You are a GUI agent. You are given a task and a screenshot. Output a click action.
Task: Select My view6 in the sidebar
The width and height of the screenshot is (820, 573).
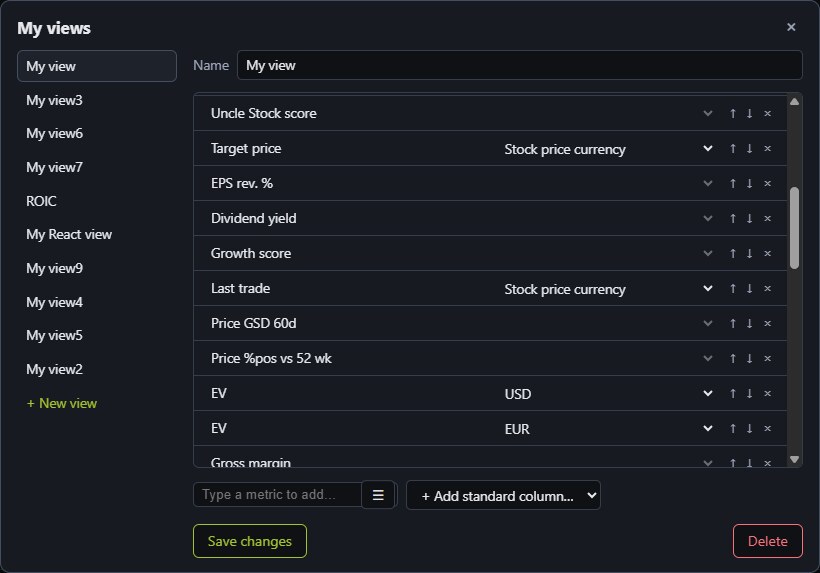[97, 133]
